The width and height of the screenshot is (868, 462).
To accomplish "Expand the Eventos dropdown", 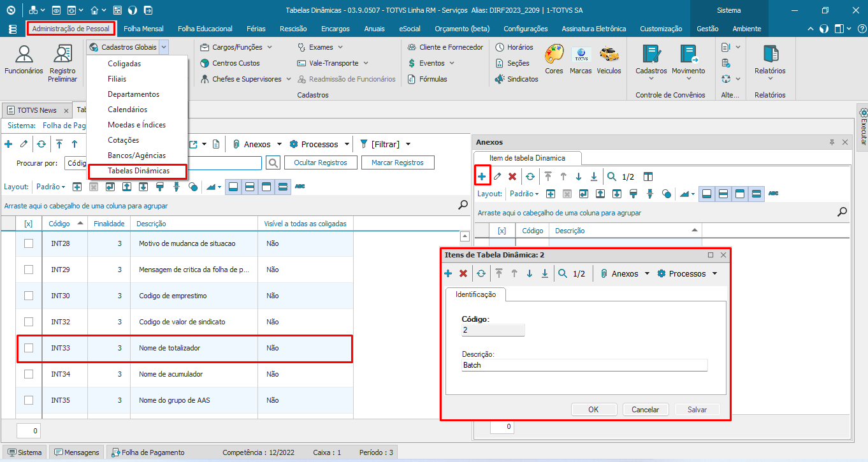I will (451, 63).
